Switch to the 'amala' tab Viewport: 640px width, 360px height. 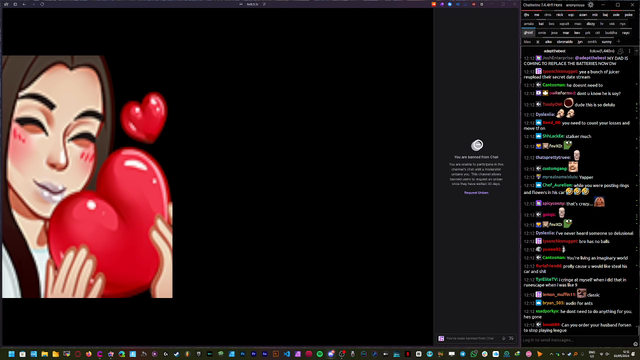point(529,24)
